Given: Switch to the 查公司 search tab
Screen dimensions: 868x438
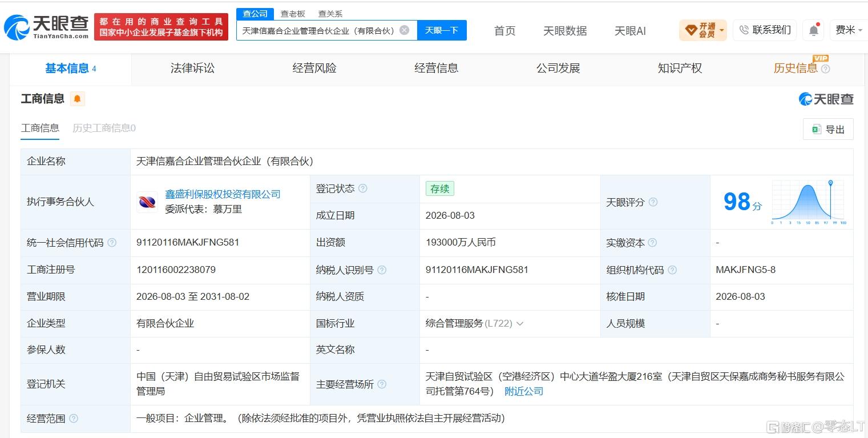Looking at the screenshot, I should click(x=255, y=14).
